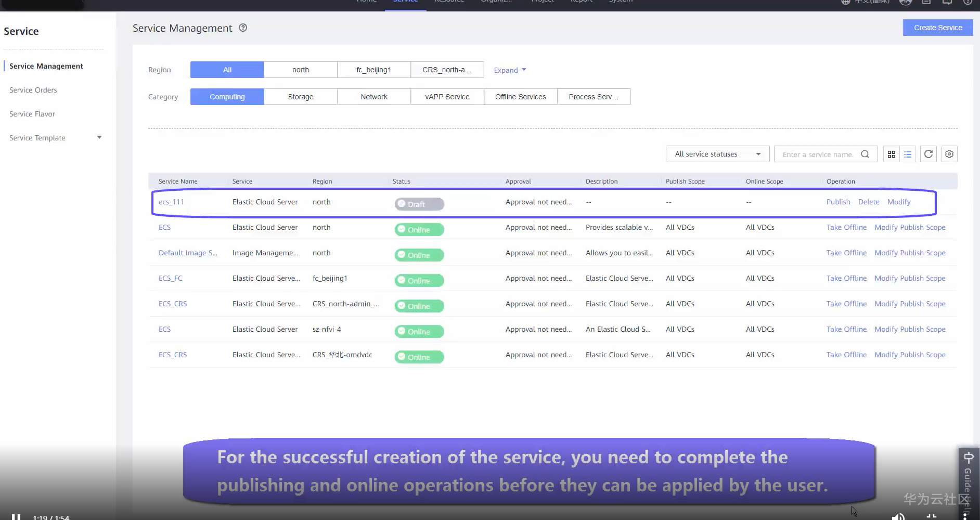Toggle Online status for Default Image row
The height and width of the screenshot is (520, 980).
coord(419,255)
